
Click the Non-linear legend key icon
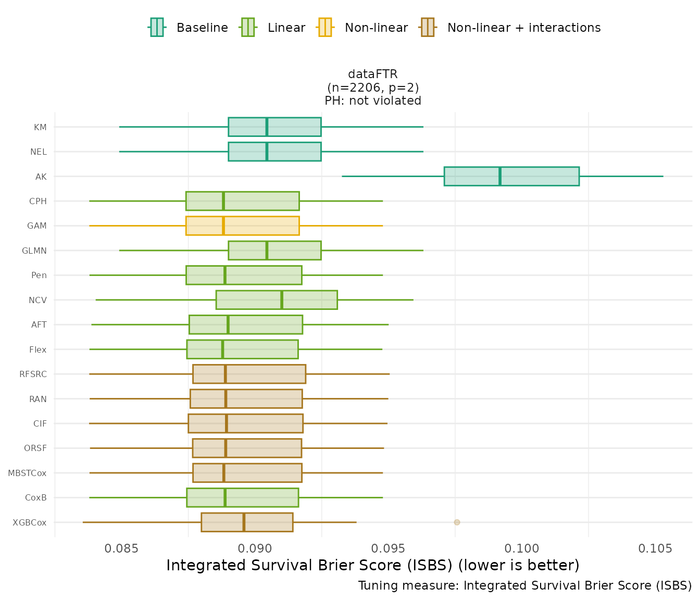pos(325,27)
